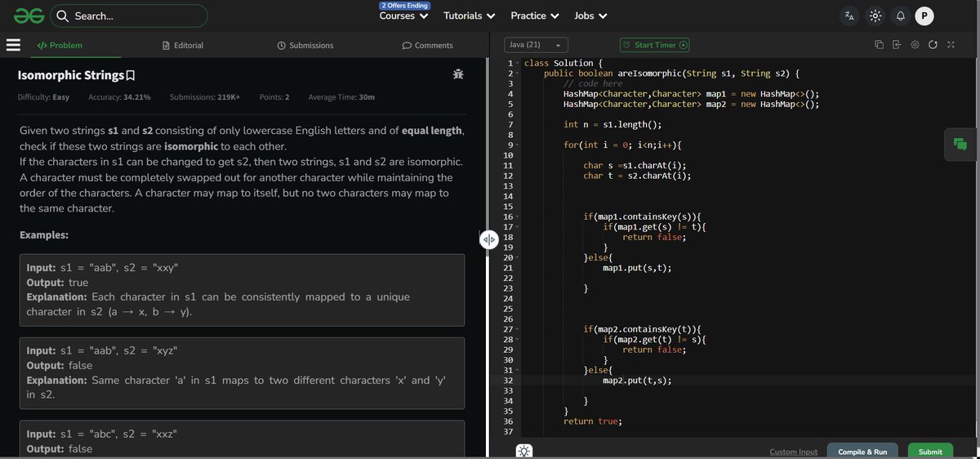Image resolution: width=980 pixels, height=459 pixels.
Task: Place cursor on 'map2.put(t,s);' line 32
Action: (637, 381)
